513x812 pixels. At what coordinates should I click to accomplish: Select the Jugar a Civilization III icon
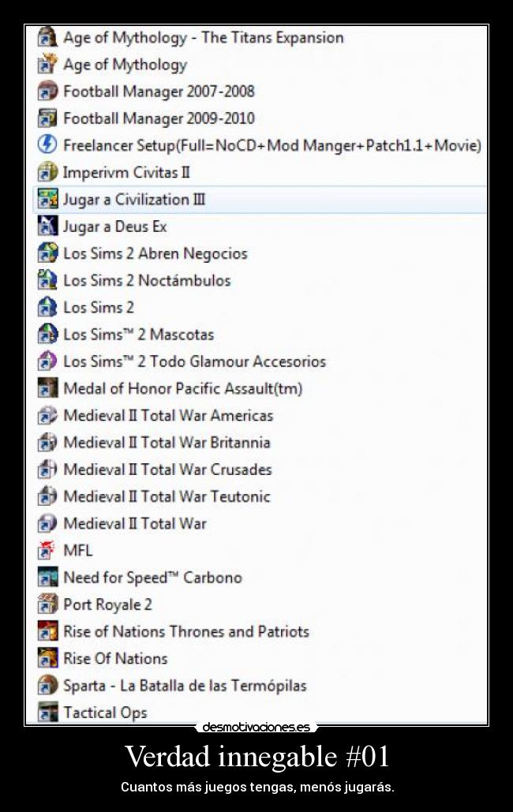[x=47, y=199]
